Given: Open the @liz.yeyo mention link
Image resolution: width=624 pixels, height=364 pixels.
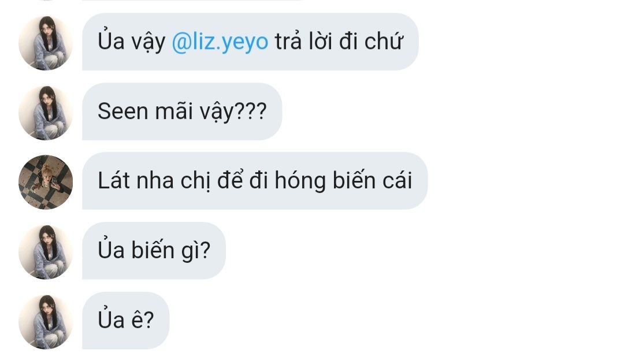Looking at the screenshot, I should click(x=220, y=42).
